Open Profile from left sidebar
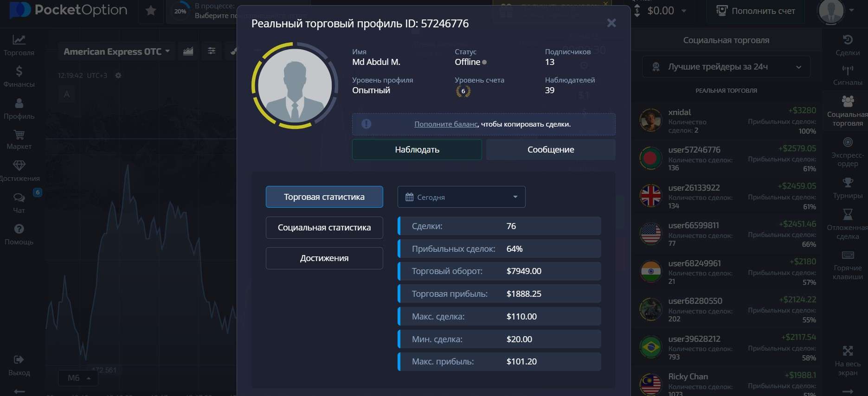This screenshot has height=396, width=868. click(19, 109)
